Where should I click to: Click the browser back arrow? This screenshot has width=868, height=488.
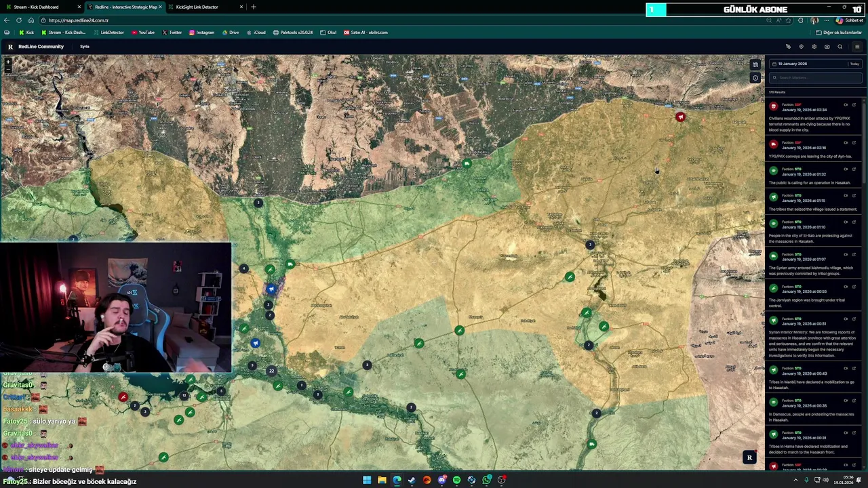tap(6, 20)
